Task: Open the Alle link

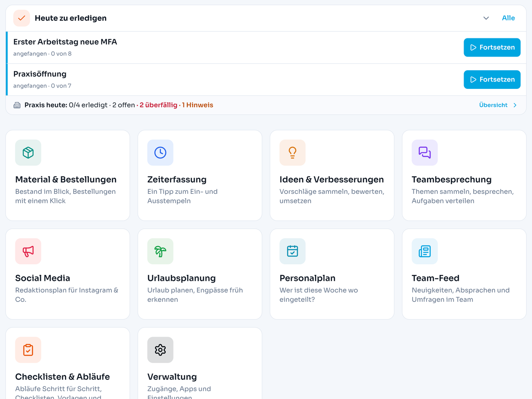Action: (x=508, y=18)
